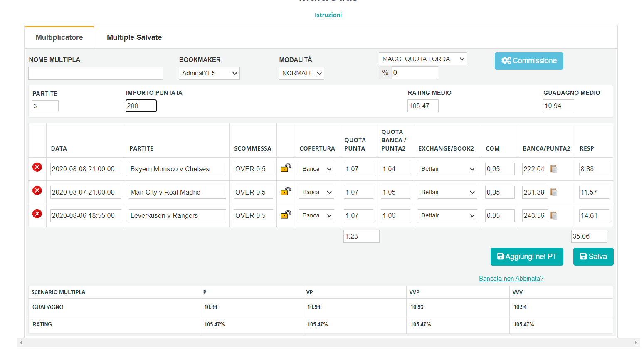This screenshot has width=644, height=353.
Task: Remove the Bayern Monaco v Chelsea row
Action: pyautogui.click(x=37, y=167)
